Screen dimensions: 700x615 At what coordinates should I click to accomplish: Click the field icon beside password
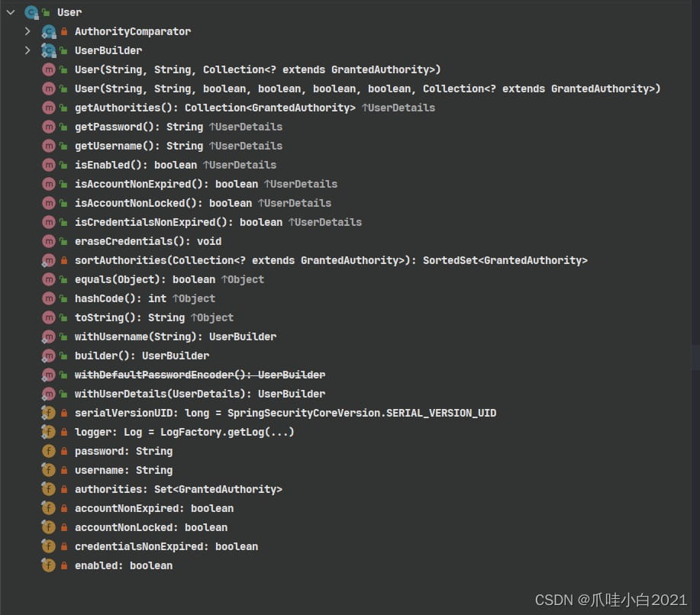[49, 451]
